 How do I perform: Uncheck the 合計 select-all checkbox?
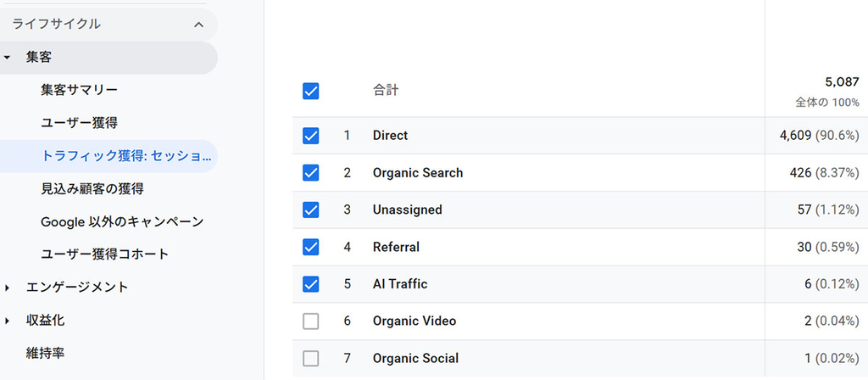(x=311, y=91)
